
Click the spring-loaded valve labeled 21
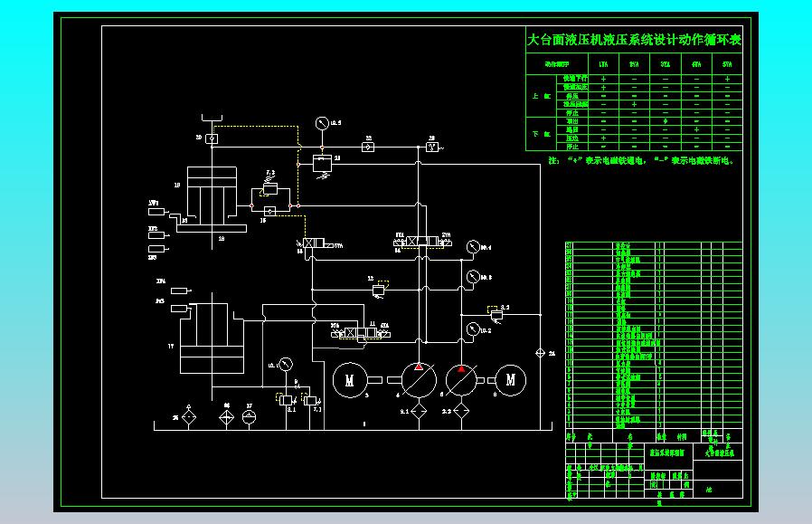point(322,166)
